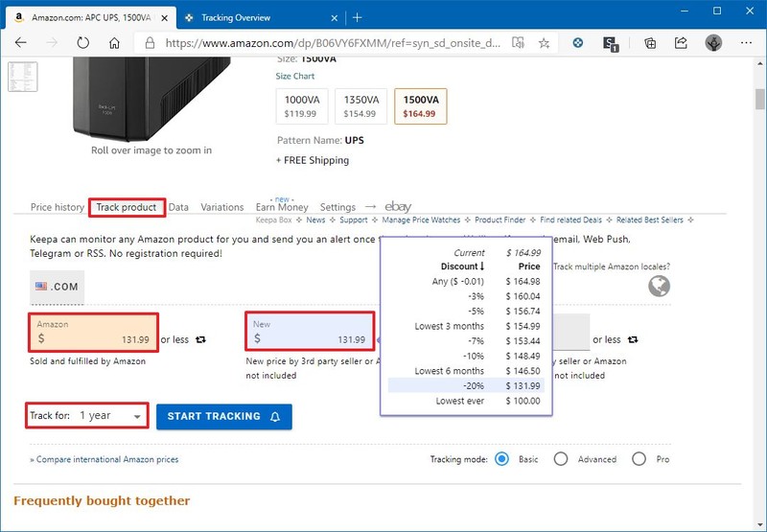Pick the -7% discount row

[466, 341]
